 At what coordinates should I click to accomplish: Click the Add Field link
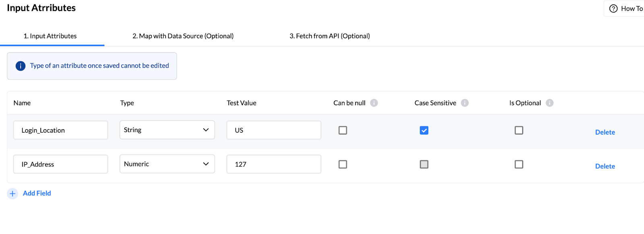pyautogui.click(x=37, y=193)
